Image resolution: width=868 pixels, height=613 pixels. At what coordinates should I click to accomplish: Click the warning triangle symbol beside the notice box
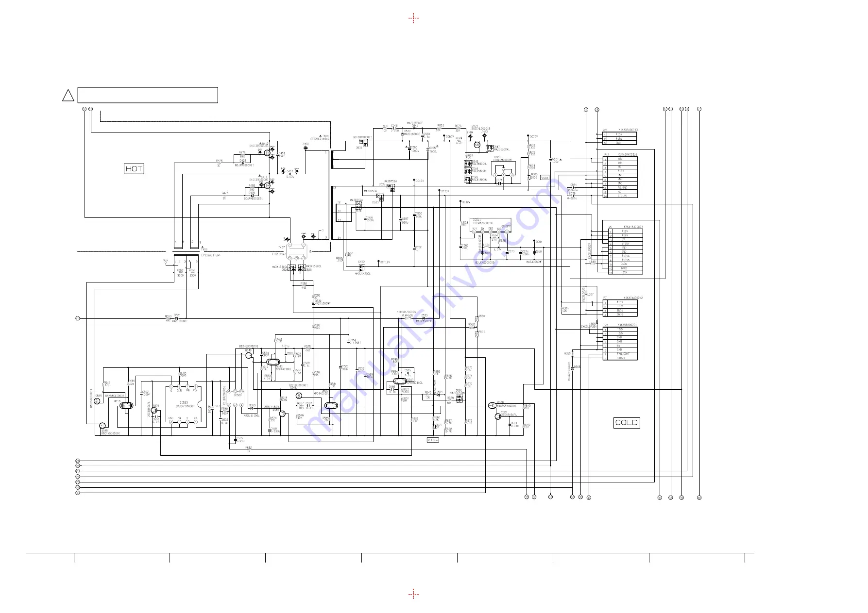pyautogui.click(x=68, y=96)
